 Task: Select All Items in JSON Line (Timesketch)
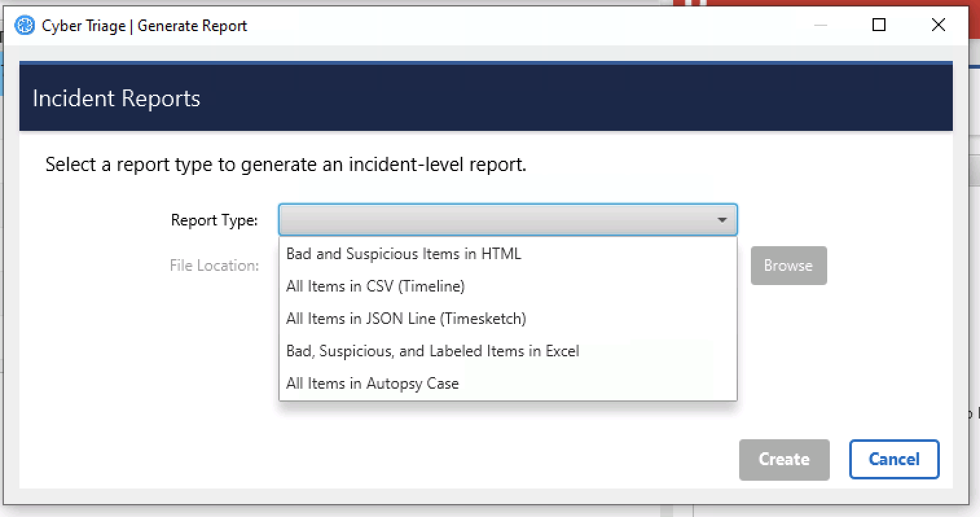406,318
